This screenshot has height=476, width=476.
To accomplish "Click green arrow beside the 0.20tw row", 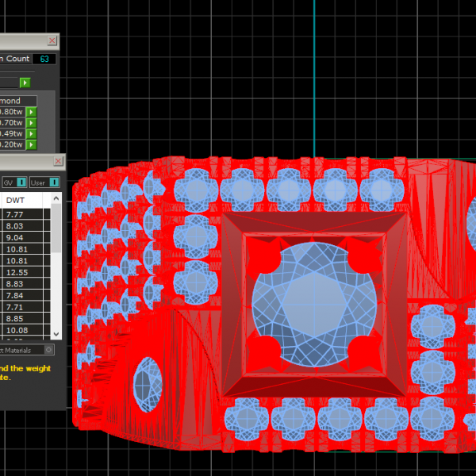I will 32,144.
